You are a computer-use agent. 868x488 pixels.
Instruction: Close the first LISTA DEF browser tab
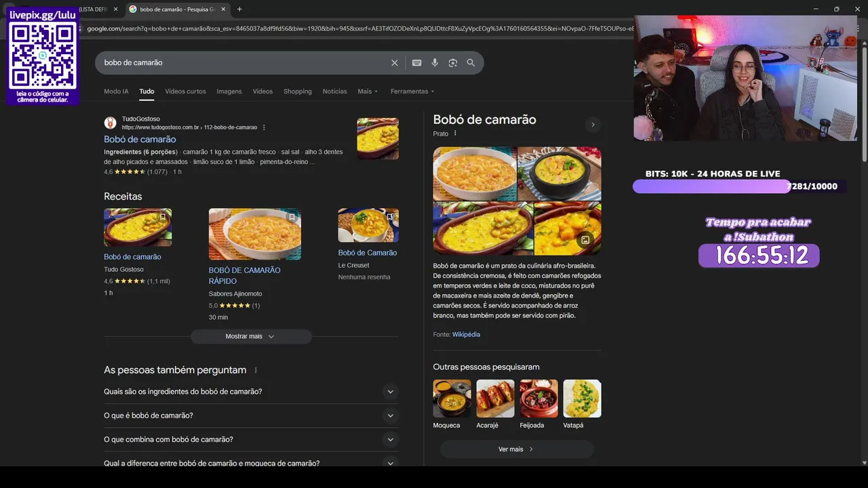(115, 9)
